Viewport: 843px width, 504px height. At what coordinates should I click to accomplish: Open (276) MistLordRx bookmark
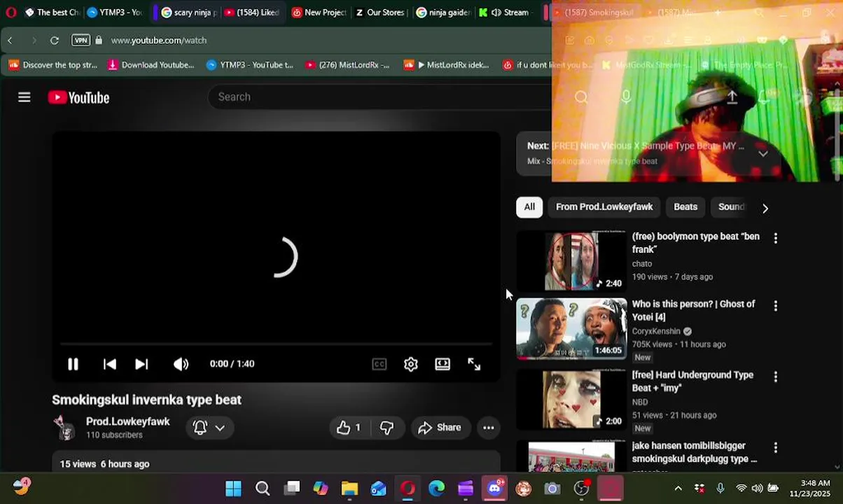[x=347, y=65]
